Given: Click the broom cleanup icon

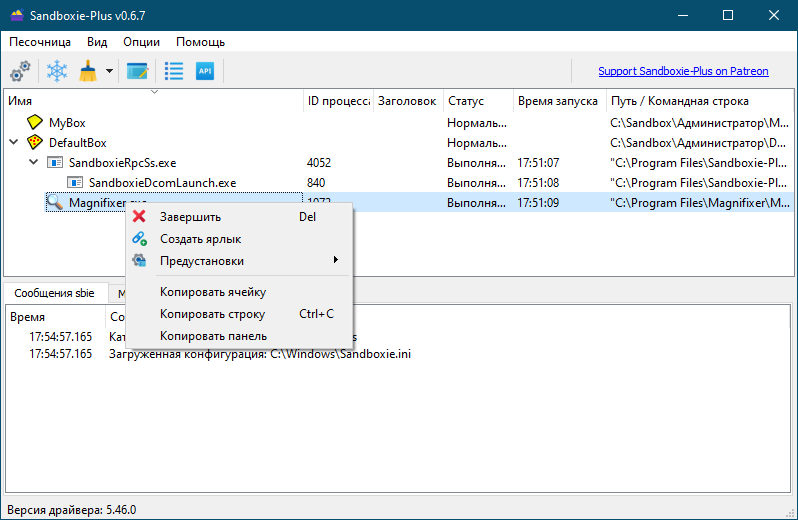Looking at the screenshot, I should [x=88, y=71].
